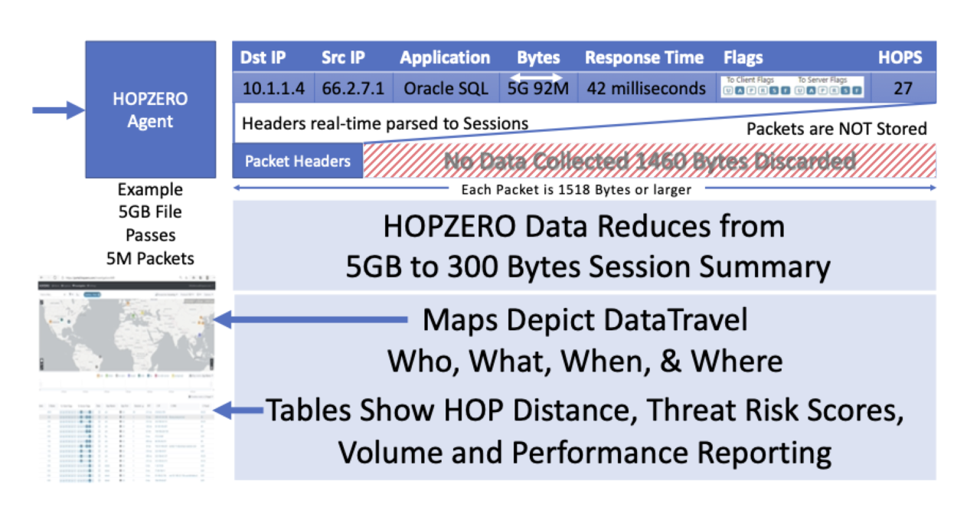Toggle the A flag in To Server Flags

pyautogui.click(x=812, y=90)
